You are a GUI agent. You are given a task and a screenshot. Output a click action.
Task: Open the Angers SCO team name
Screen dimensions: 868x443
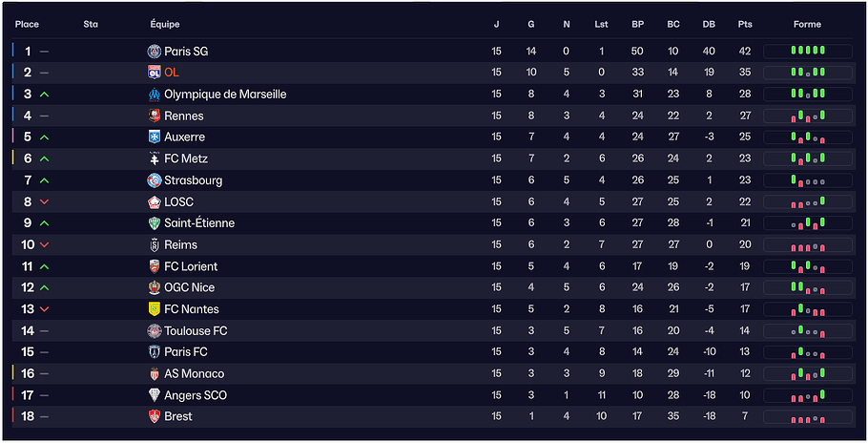pyautogui.click(x=196, y=395)
